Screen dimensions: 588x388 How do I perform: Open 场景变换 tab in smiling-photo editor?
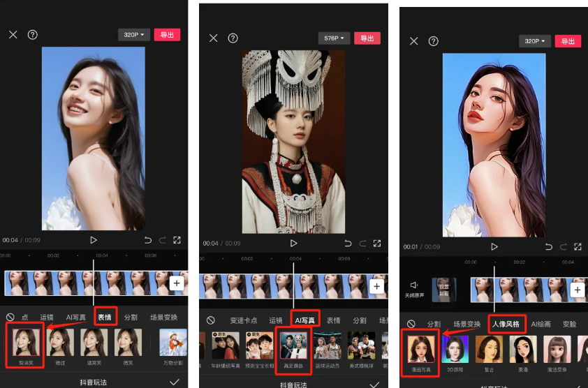tap(163, 317)
